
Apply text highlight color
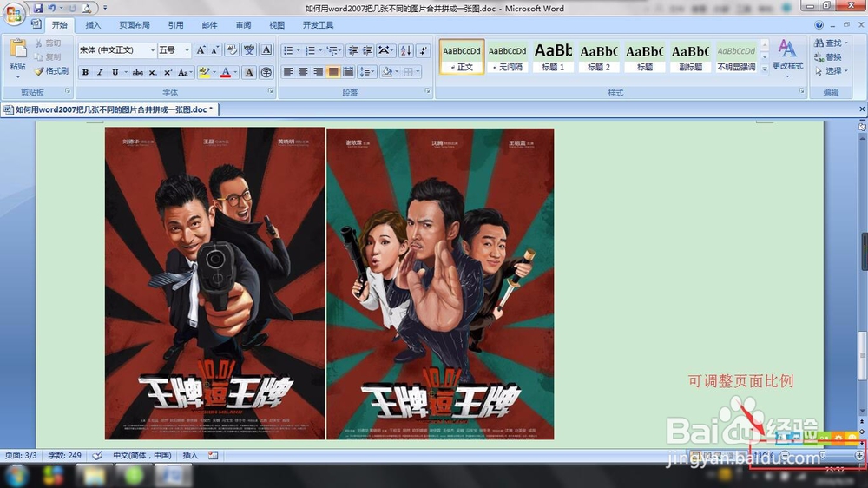click(x=204, y=73)
